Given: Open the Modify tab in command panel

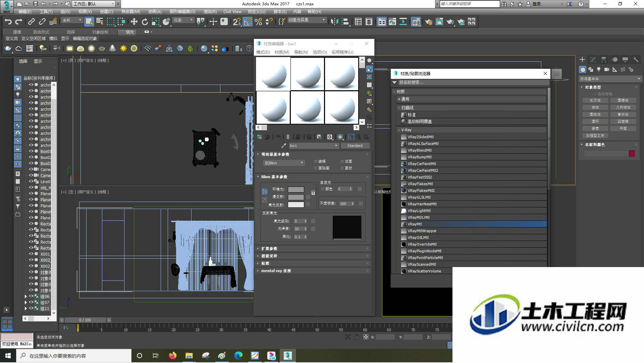Looking at the screenshot, I should (x=593, y=60).
